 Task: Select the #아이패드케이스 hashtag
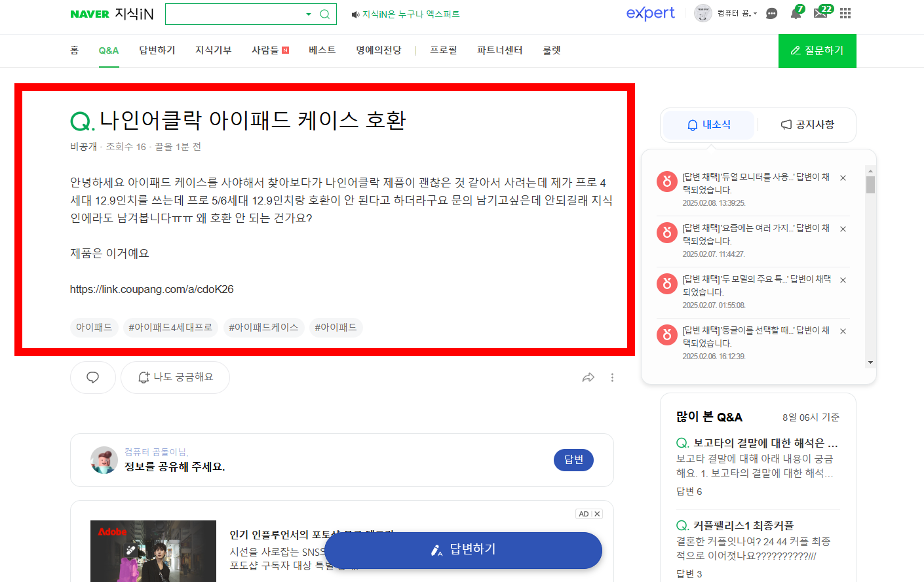click(263, 327)
